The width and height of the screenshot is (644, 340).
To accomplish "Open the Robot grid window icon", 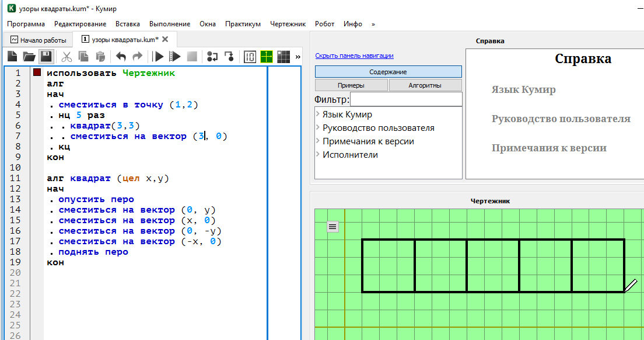I will [x=283, y=56].
